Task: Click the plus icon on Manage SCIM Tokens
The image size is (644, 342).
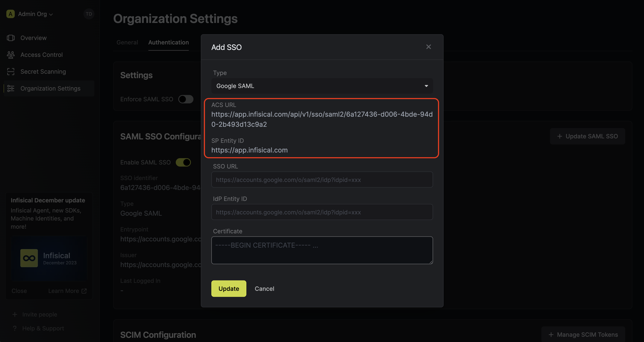Action: click(x=551, y=334)
